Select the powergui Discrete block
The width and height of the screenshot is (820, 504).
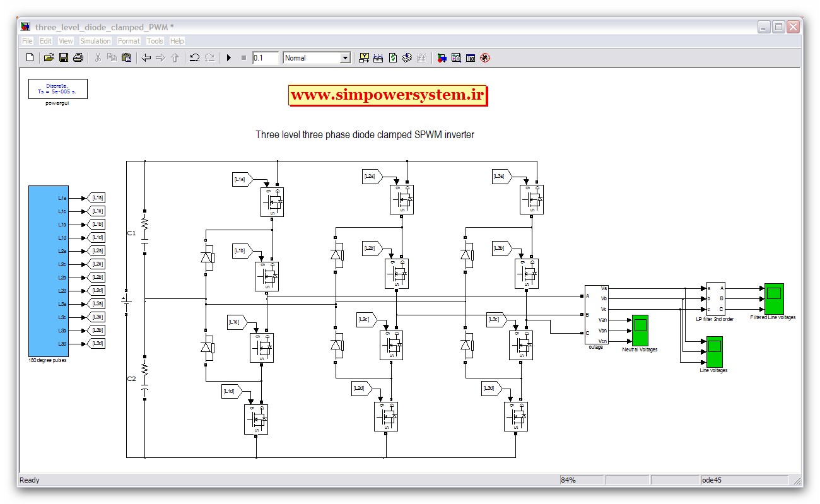tap(57, 89)
